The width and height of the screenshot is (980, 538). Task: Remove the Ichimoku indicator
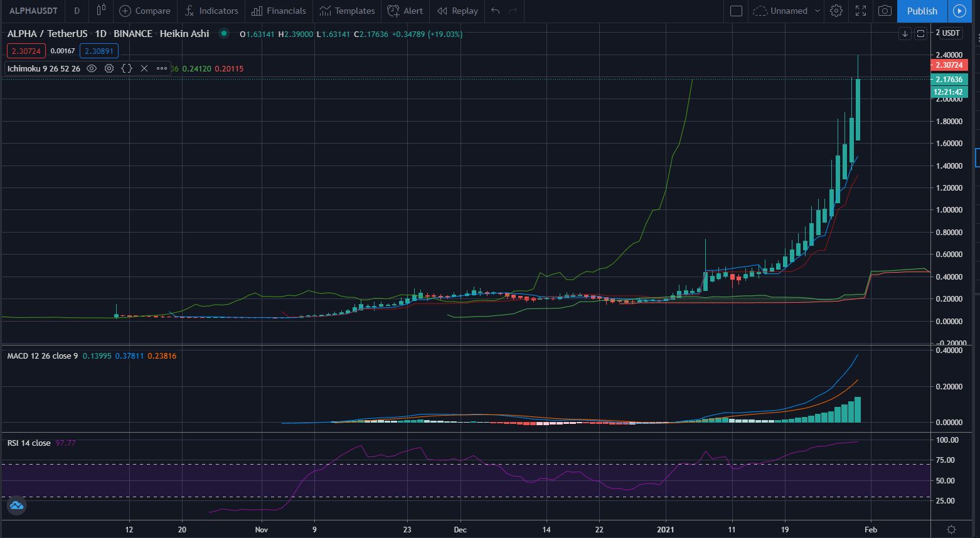pyautogui.click(x=144, y=68)
